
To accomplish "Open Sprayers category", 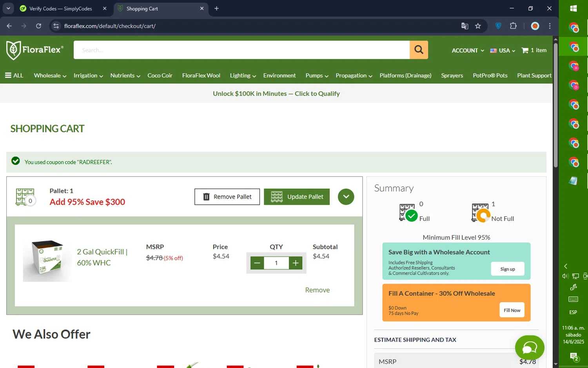I will tap(452, 75).
